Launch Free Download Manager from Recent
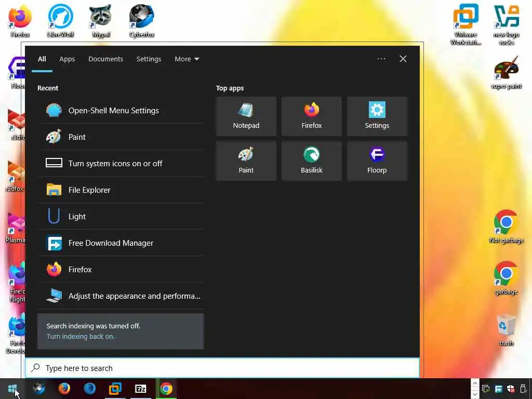Image resolution: width=532 pixels, height=399 pixels. 121,243
